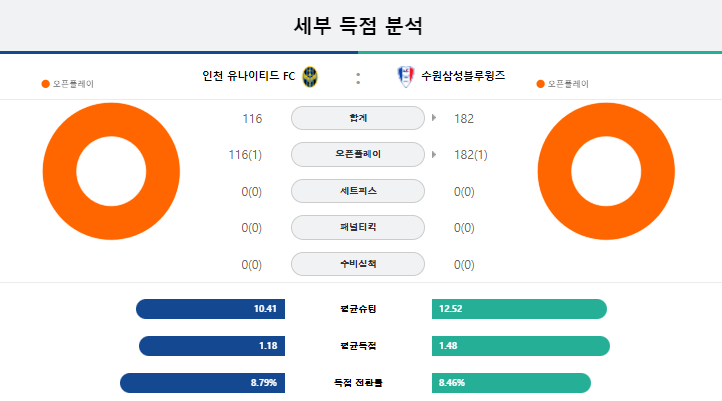Click the Suwon Samsung Bluewings crest icon
Viewport: 722px width, 401px height.
tap(406, 76)
